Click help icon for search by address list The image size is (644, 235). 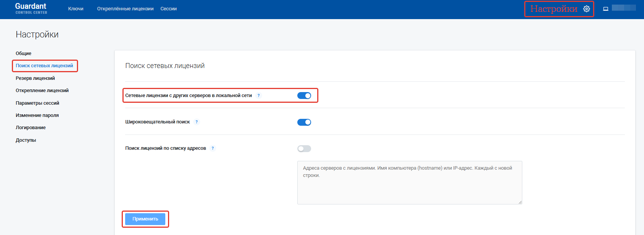(x=213, y=148)
